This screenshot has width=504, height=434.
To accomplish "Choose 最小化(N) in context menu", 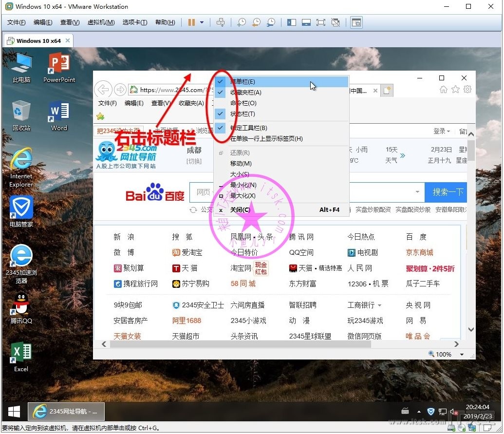I will point(281,185).
